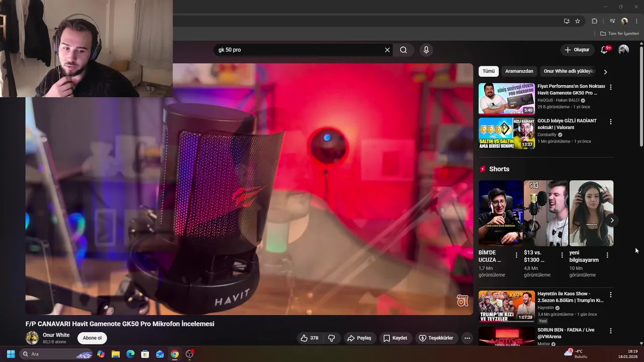Click the Havit GK50 Pro video player
Screen dimensions: 644x362
[250, 189]
